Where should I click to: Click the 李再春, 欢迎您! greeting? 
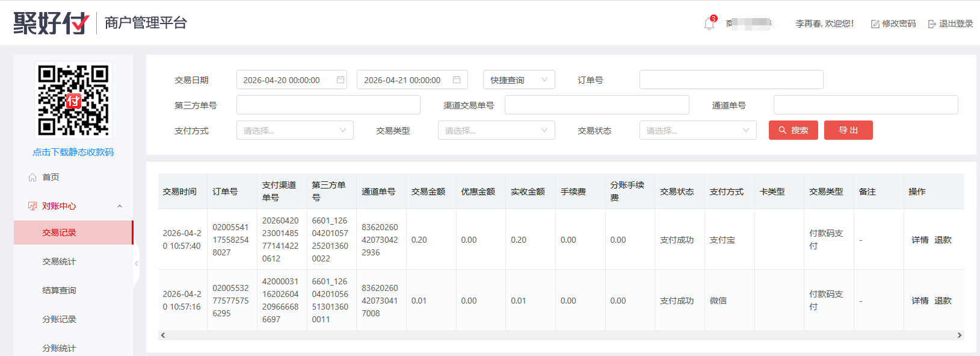pos(825,24)
